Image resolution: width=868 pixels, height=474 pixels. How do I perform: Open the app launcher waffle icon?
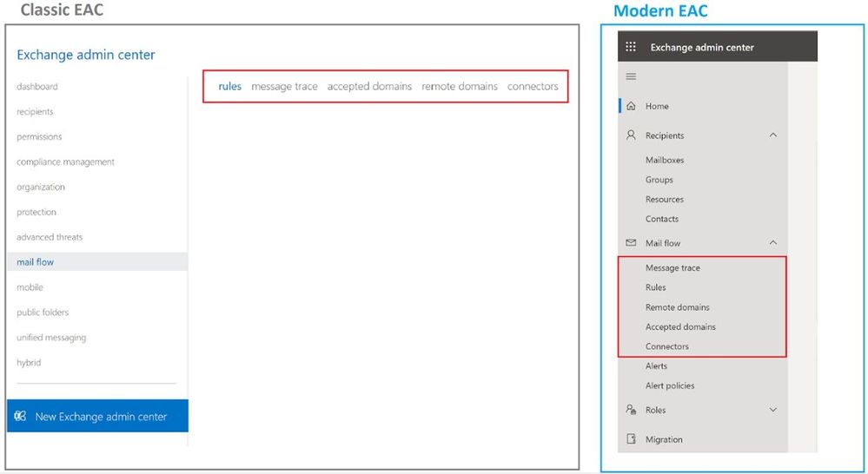pos(631,47)
